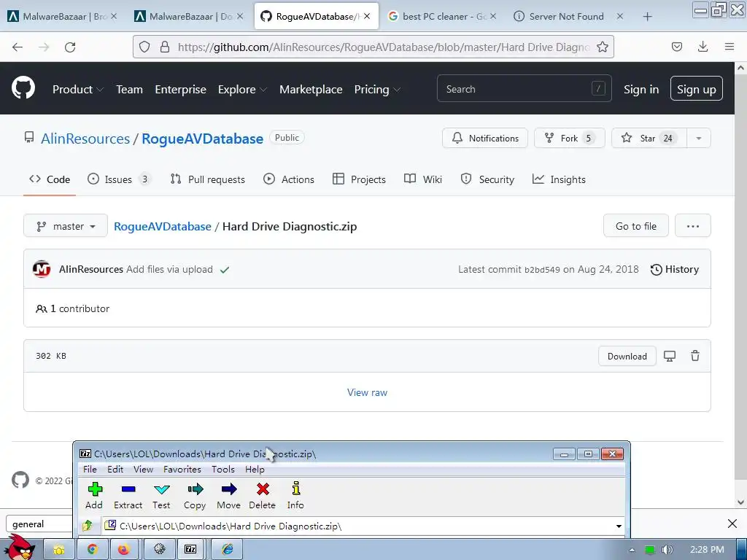Screen dimensions: 747x560
Task: Open the Insights repository tab
Action: (559, 179)
